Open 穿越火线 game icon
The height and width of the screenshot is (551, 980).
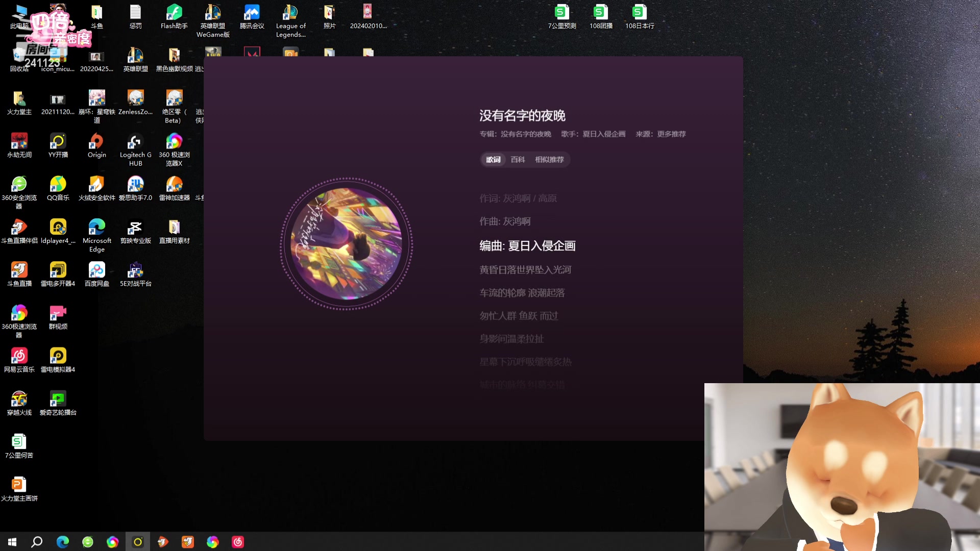tap(19, 399)
